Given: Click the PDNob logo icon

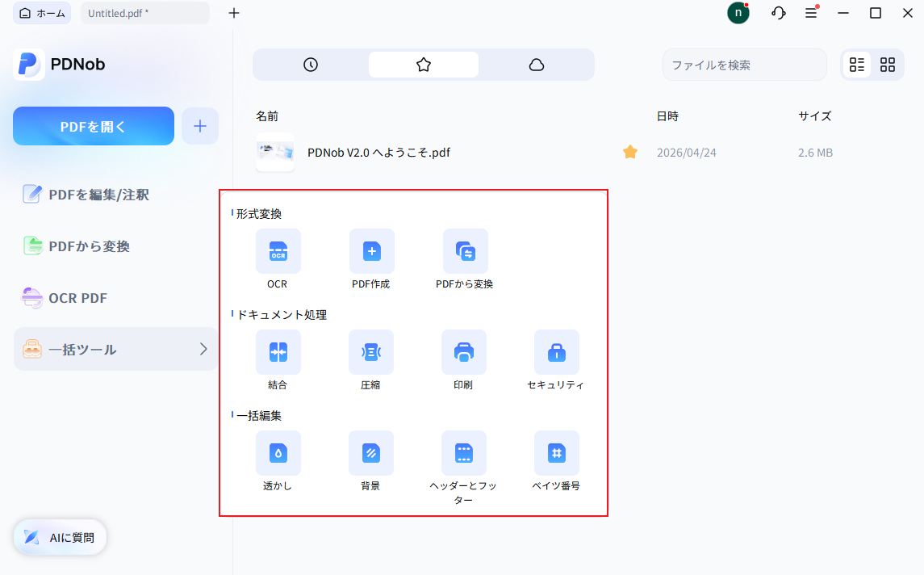Looking at the screenshot, I should 28,65.
